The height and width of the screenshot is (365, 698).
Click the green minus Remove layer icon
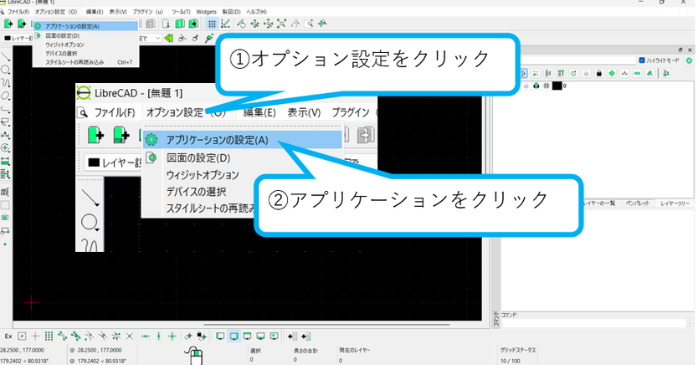[637, 73]
